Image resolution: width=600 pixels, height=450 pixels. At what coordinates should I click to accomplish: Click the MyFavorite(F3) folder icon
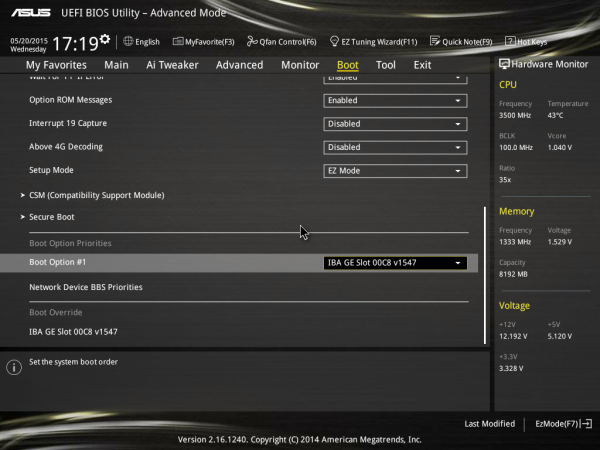click(x=178, y=41)
